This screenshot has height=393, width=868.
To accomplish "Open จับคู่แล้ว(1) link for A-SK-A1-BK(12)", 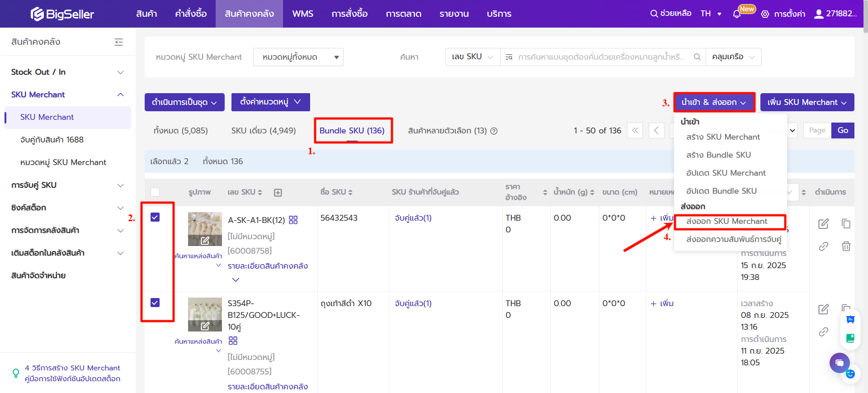I will point(413,218).
